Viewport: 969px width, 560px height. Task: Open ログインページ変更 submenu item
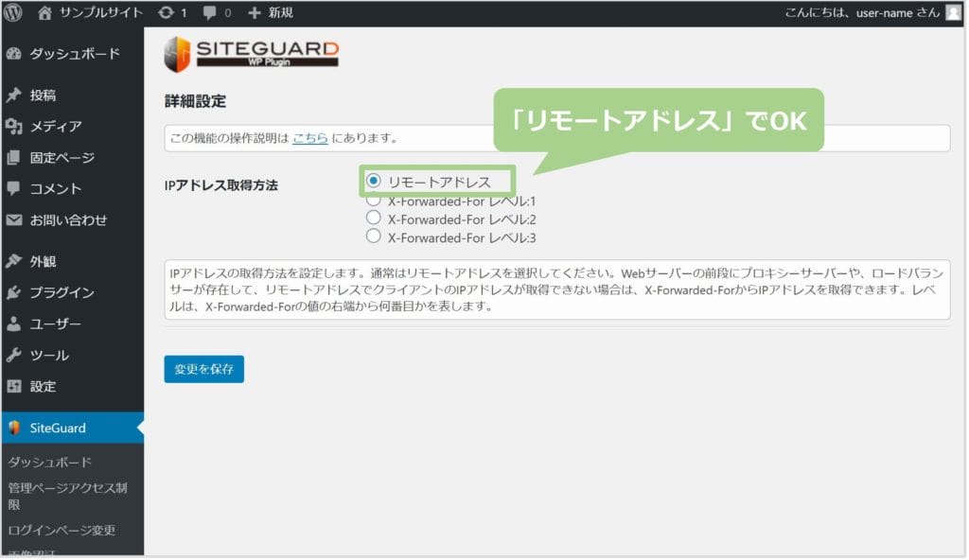pos(62,530)
